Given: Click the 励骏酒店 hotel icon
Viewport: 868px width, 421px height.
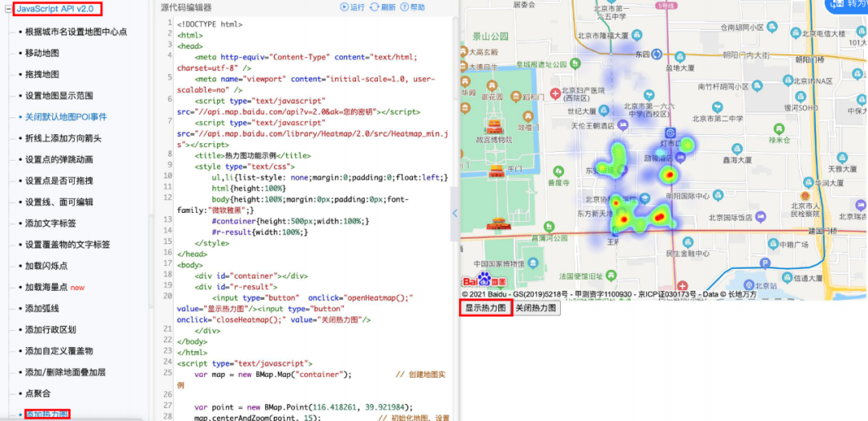Looking at the screenshot, I should coord(681,157).
